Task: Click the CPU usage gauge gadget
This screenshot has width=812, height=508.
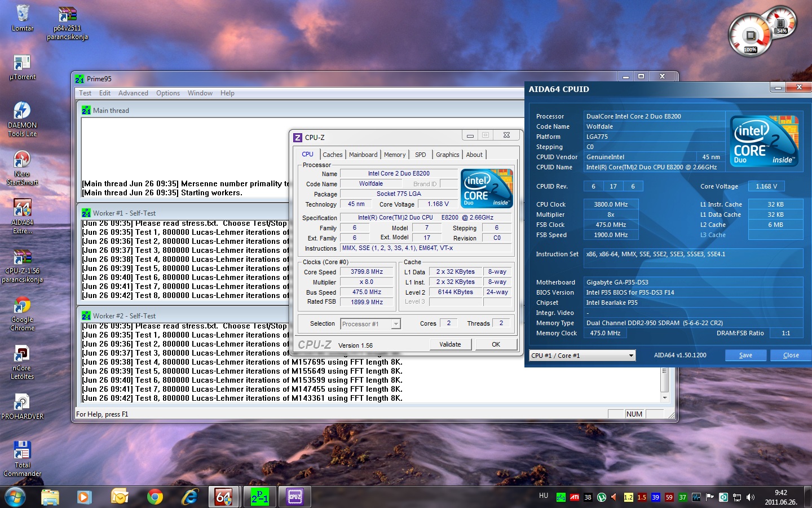Action: point(751,36)
